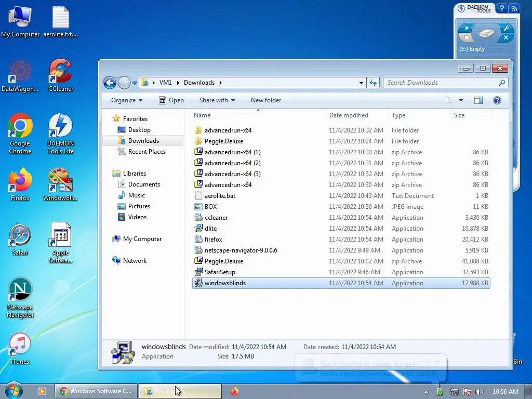The image size is (532, 399).
Task: Click DAEMON Tools gadget help icon
Action: click(x=502, y=8)
